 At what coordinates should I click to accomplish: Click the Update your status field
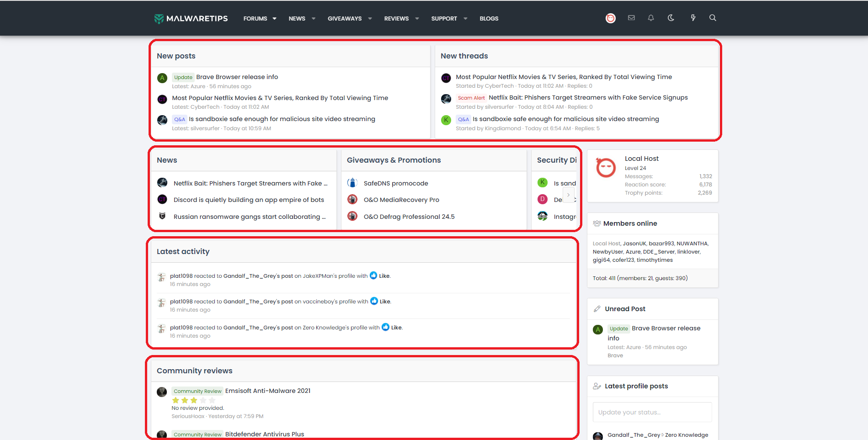tap(652, 412)
